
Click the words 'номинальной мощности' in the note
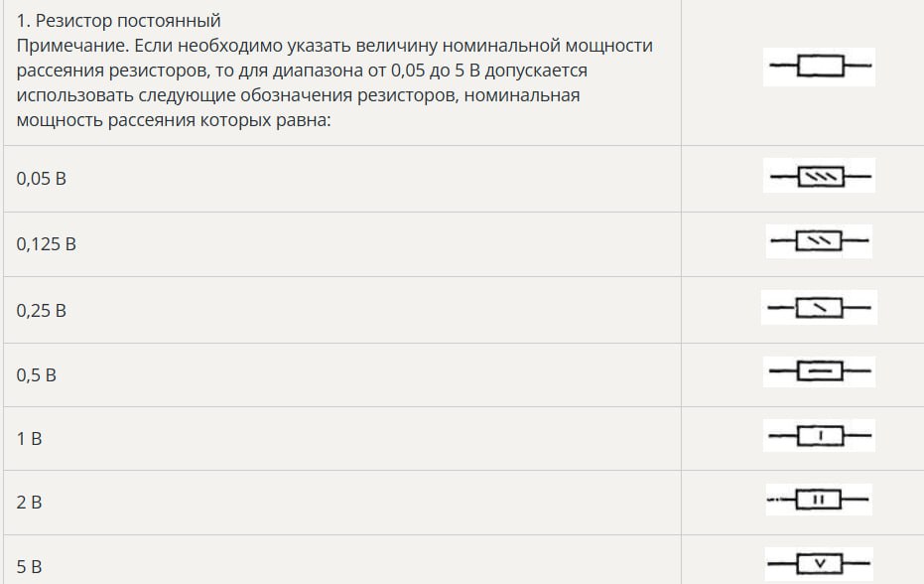pos(548,46)
